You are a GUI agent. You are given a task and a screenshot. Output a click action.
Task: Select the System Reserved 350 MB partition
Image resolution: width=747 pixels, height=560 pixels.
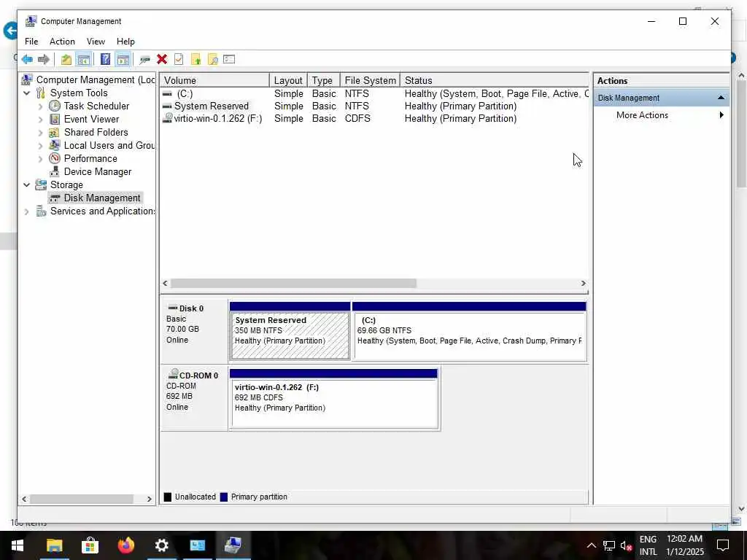(290, 332)
